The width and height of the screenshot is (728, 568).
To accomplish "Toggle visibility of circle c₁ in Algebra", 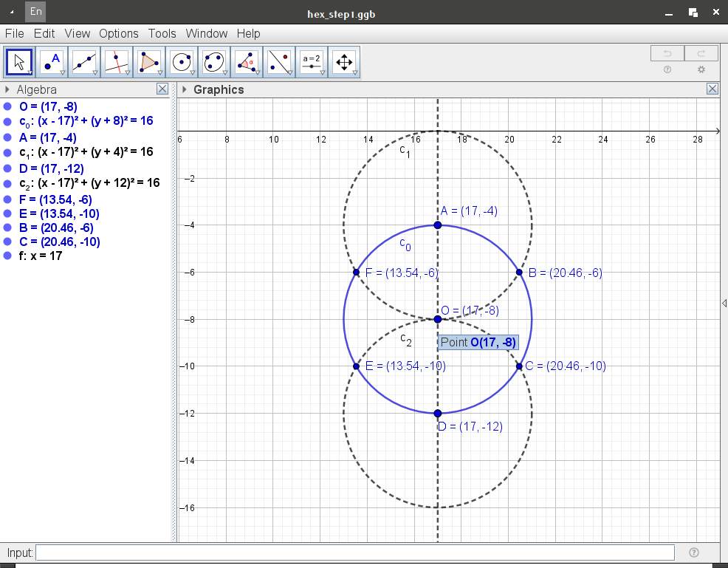I will pyautogui.click(x=7, y=152).
